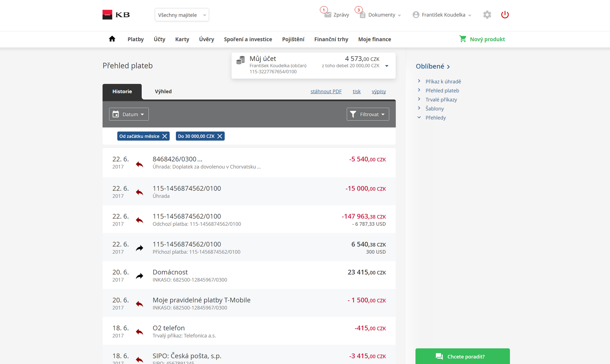Click the calendar icon in Datum
610x364 pixels.
115,114
